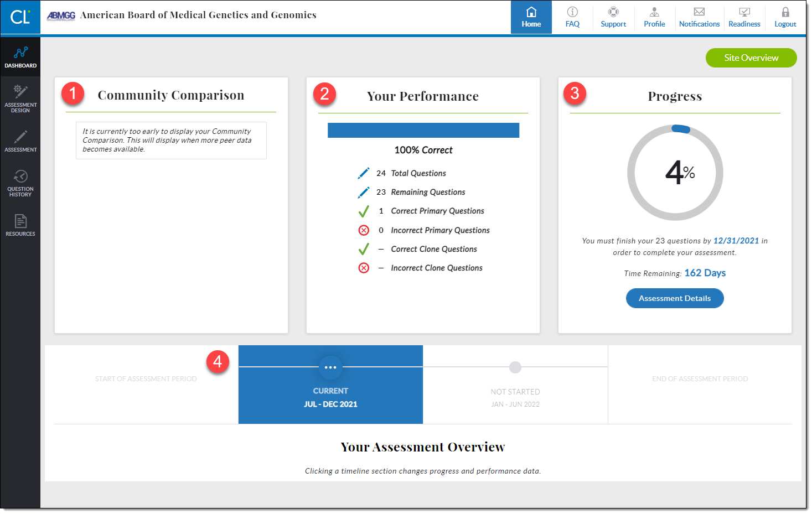Go to Home in top navigation
The width and height of the screenshot is (812, 514).
point(531,17)
